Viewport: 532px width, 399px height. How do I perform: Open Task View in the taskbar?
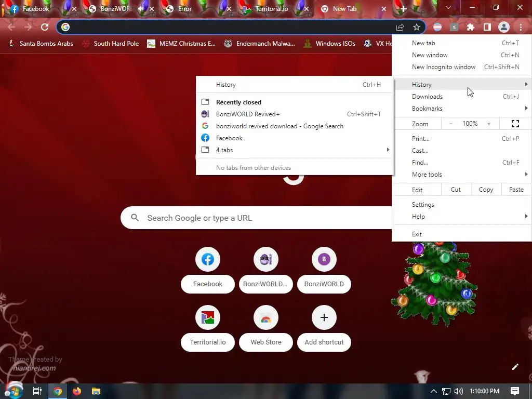coord(37,391)
